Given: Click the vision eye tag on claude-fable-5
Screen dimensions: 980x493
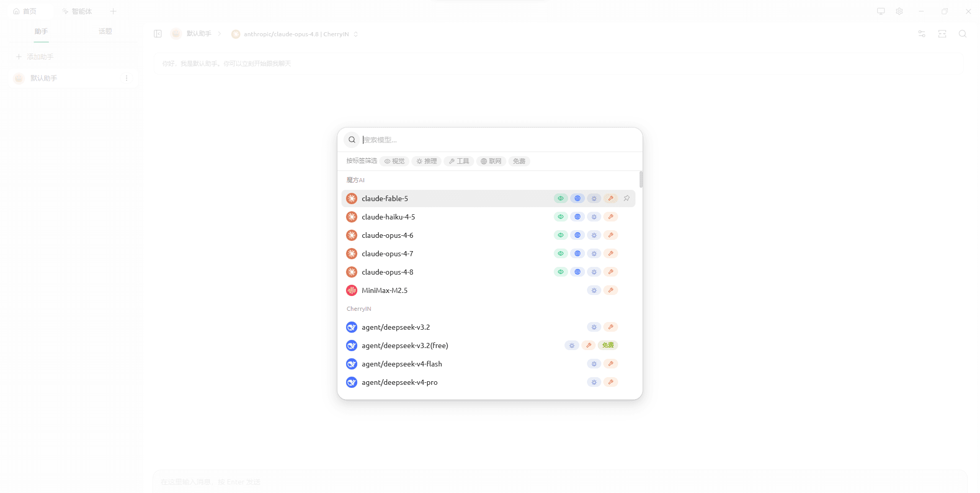Looking at the screenshot, I should [x=560, y=199].
